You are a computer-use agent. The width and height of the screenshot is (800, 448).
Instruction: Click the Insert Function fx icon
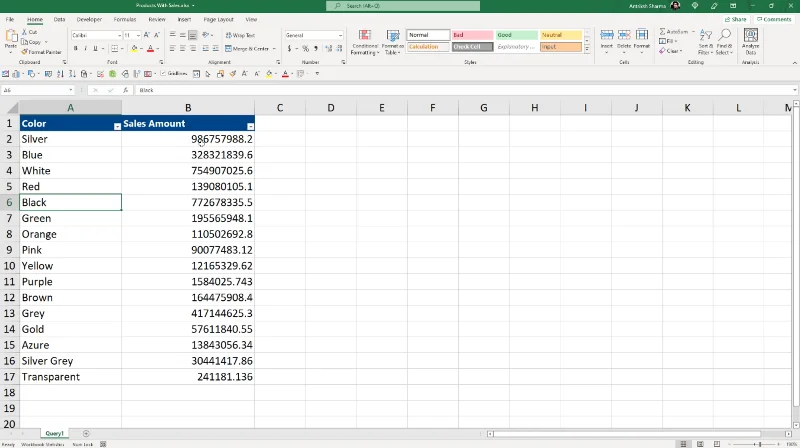[126, 90]
